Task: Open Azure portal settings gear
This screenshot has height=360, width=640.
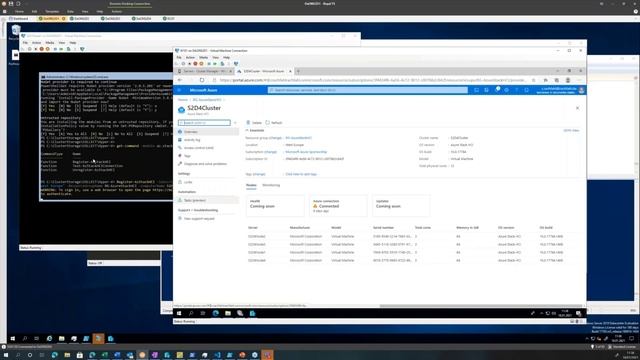Action: [x=507, y=90]
